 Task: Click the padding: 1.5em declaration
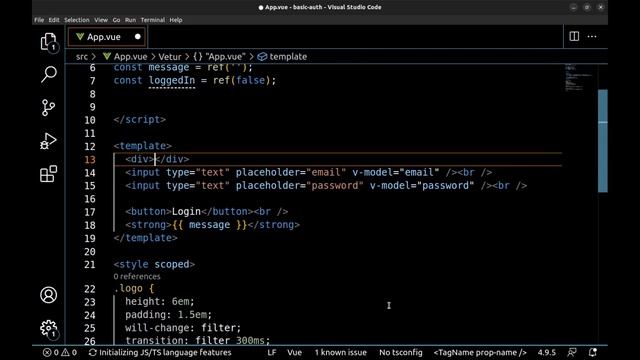pos(169,315)
